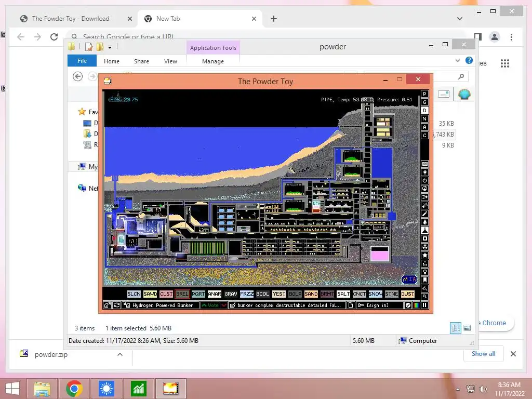Open Simulation Options checkmark icon

[408, 305]
